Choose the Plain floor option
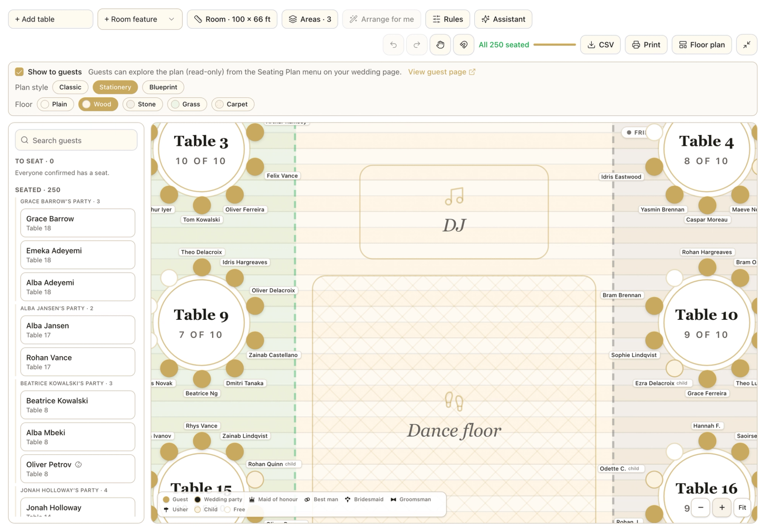 pyautogui.click(x=55, y=104)
